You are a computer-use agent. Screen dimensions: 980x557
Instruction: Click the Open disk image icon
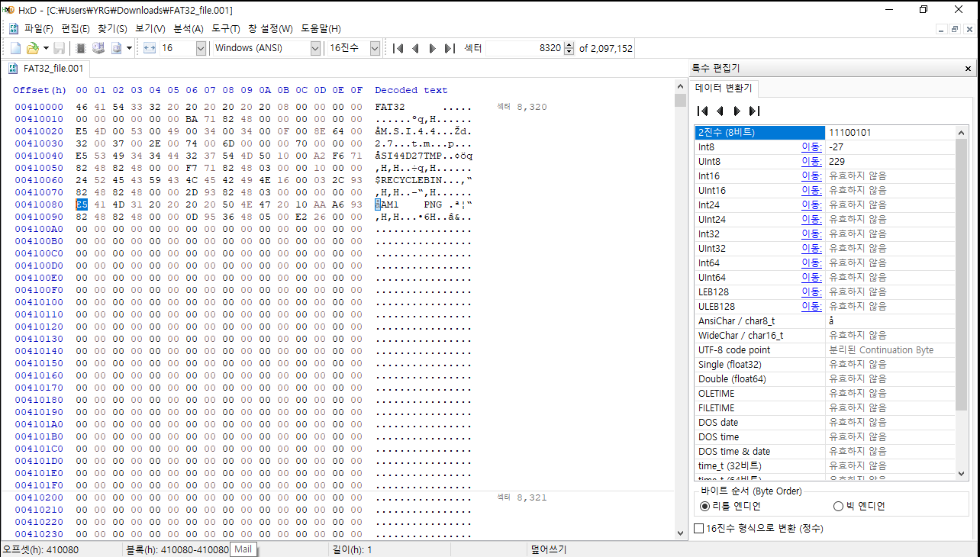click(x=117, y=48)
